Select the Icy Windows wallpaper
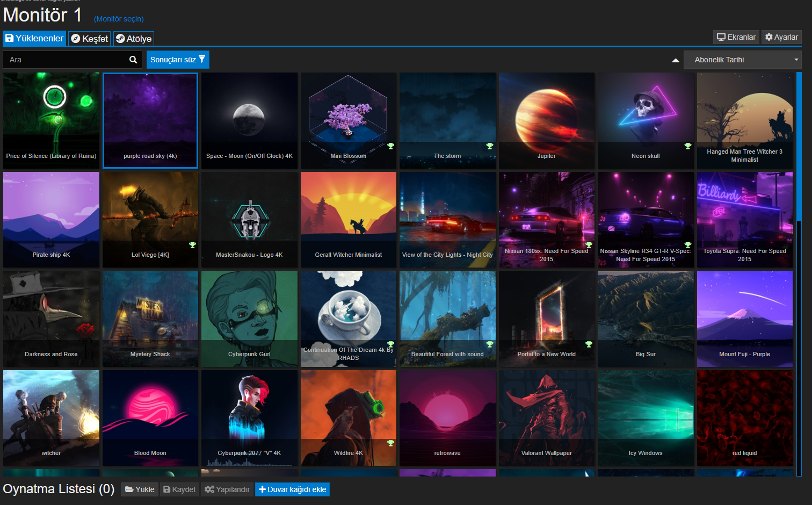Viewport: 812px width, 505px height. click(646, 418)
